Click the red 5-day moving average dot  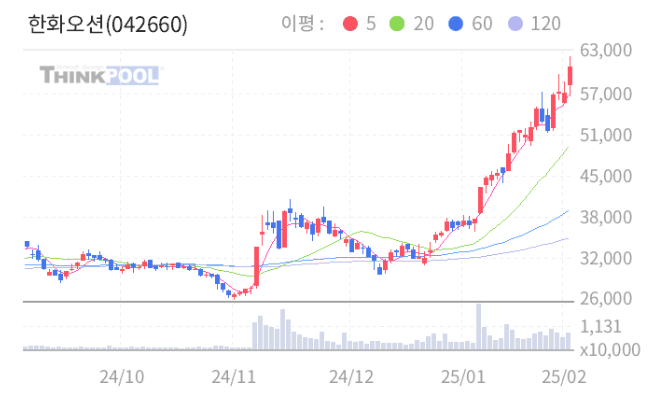pos(350,24)
